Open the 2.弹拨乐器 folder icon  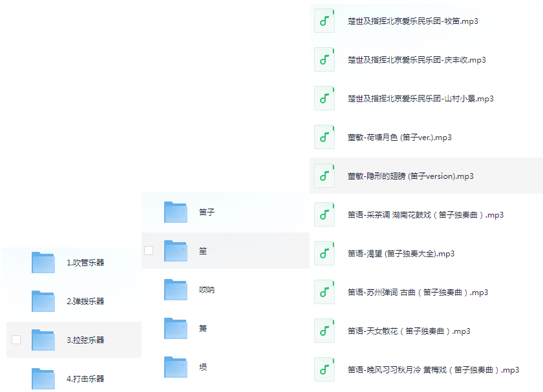(x=43, y=301)
